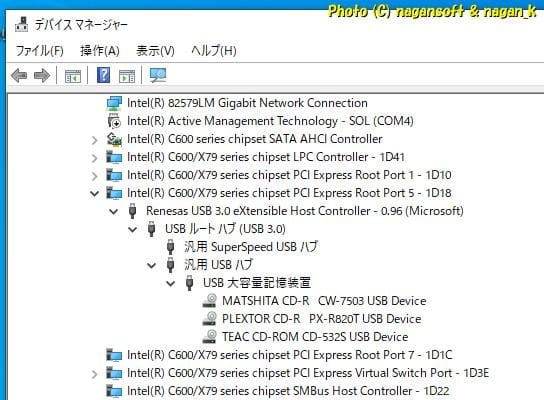
Task: Click the first console tree pane toolbar icon
Action: tap(73, 76)
